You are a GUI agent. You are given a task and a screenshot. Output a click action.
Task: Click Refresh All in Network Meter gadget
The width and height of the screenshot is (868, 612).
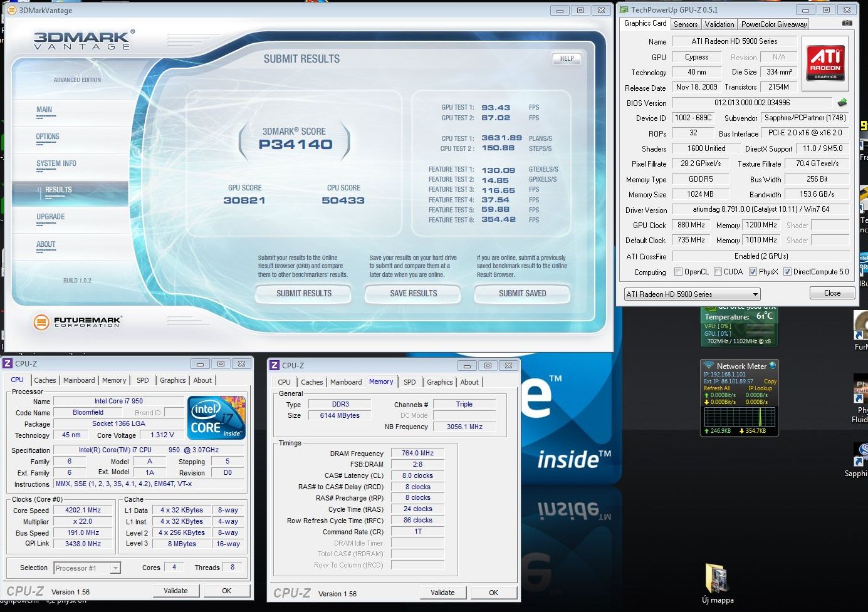717,388
